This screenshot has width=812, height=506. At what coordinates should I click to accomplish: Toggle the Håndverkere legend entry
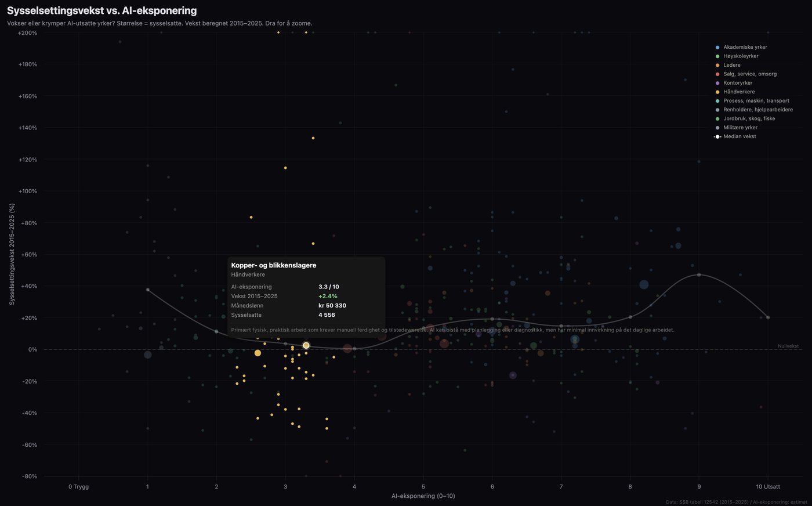pos(735,92)
